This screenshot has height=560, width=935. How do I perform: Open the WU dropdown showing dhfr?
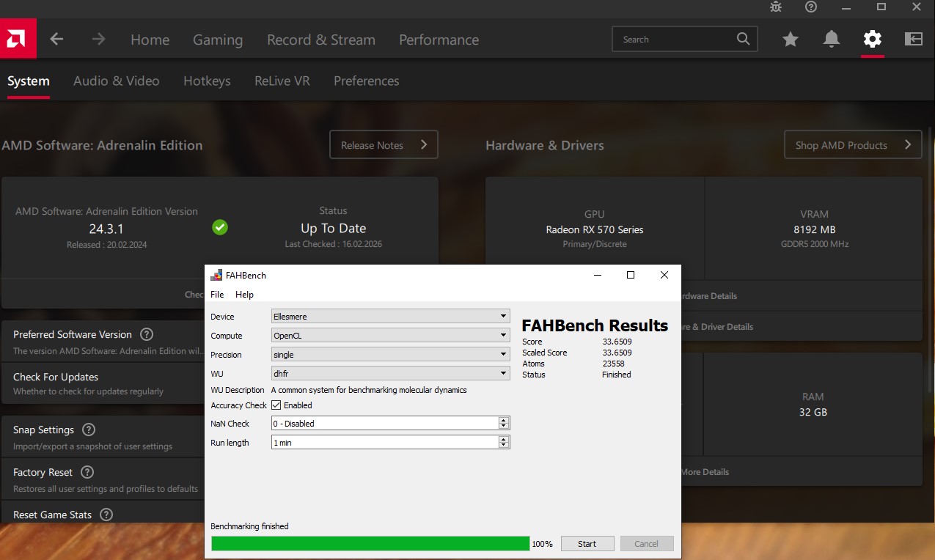[390, 373]
